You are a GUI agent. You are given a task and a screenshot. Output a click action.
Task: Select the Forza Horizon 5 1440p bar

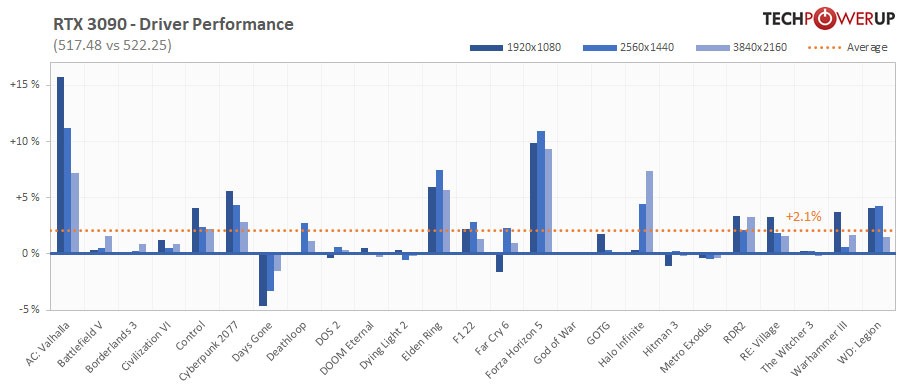(x=541, y=192)
